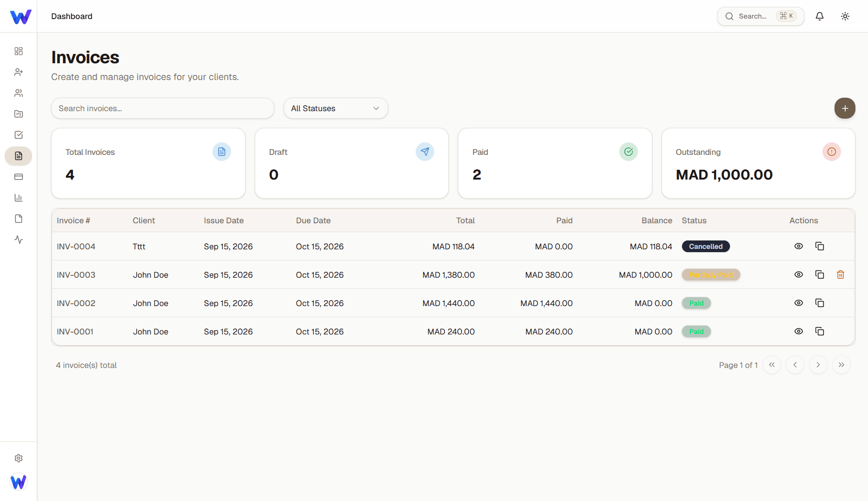
Task: Delete invoice INV-0003 with trash icon
Action: coord(841,274)
